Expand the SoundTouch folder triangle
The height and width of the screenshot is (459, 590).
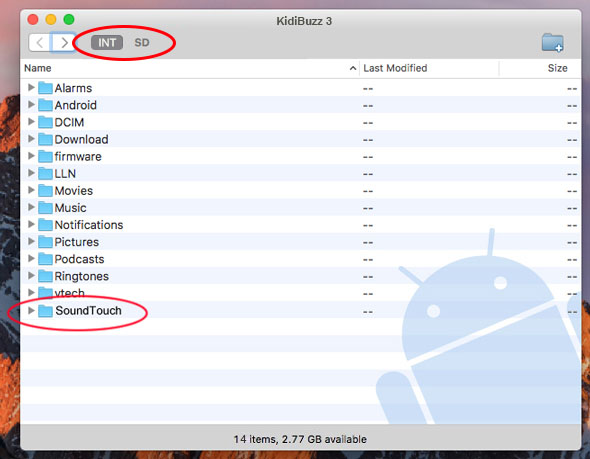[x=31, y=310]
